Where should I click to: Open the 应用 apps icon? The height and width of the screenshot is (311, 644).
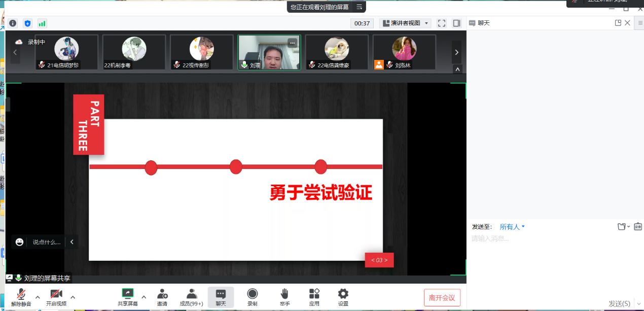tap(314, 297)
